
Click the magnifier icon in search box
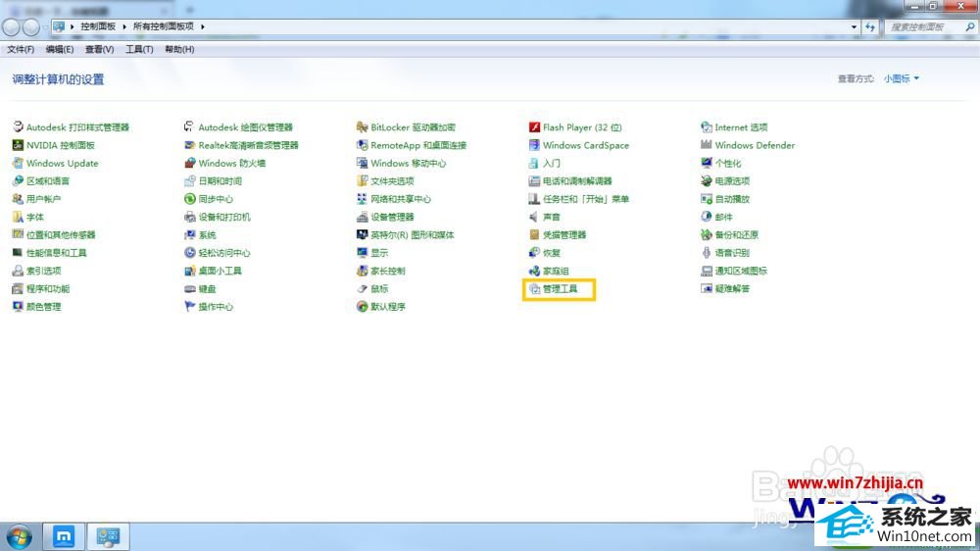(970, 26)
